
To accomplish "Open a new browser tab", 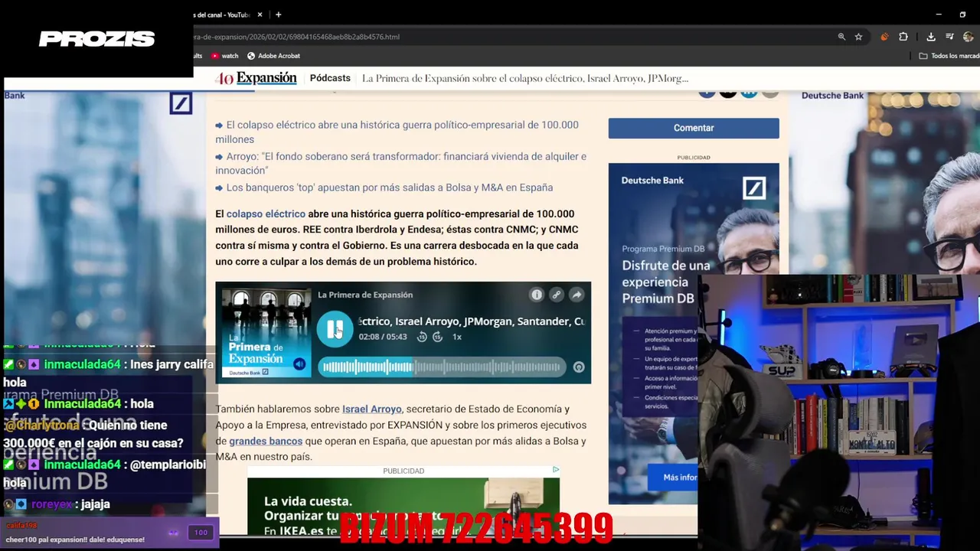I will point(278,15).
